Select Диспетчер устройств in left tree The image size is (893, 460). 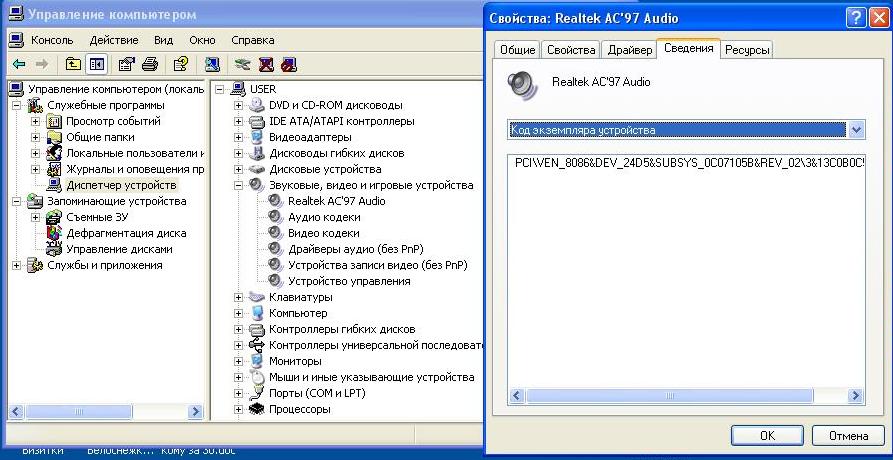[x=122, y=185]
